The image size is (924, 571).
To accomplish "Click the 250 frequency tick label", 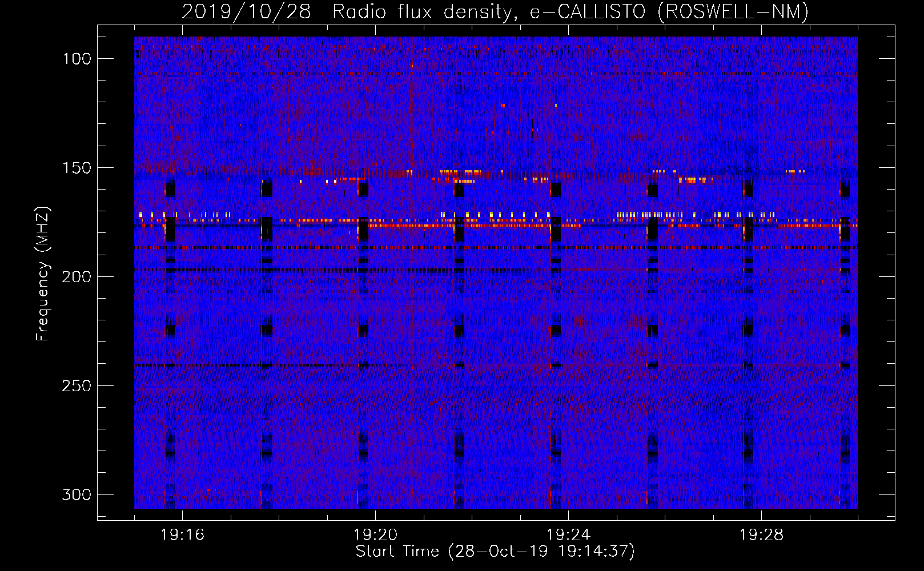I will tap(77, 386).
